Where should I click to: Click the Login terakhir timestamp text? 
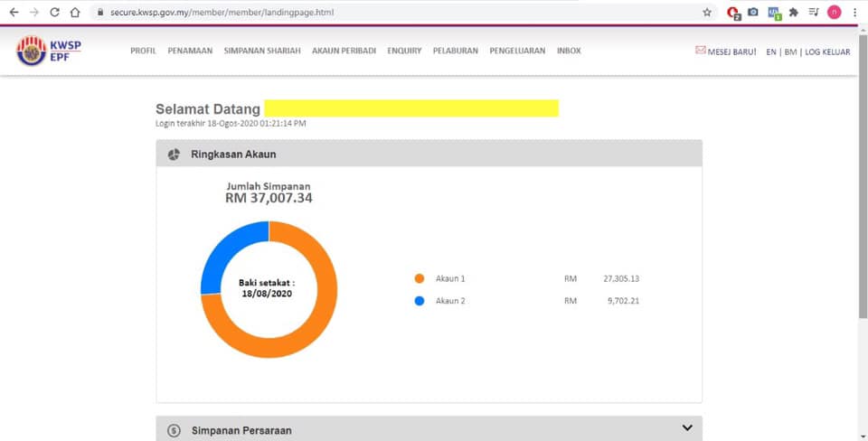[231, 124]
